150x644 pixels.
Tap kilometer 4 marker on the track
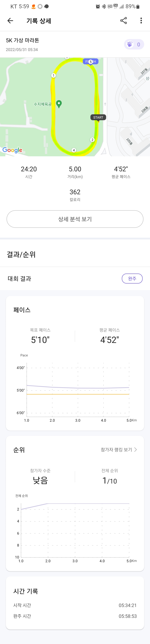pyautogui.click(x=74, y=150)
